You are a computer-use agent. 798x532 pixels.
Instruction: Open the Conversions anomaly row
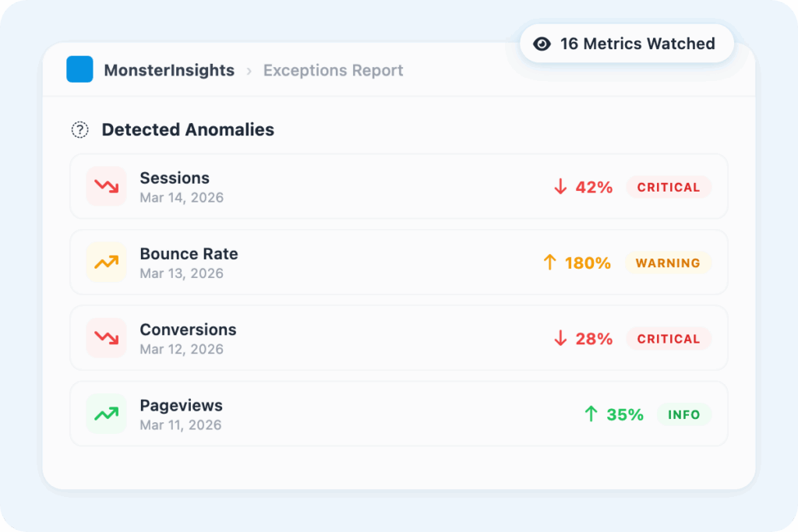[351, 338]
